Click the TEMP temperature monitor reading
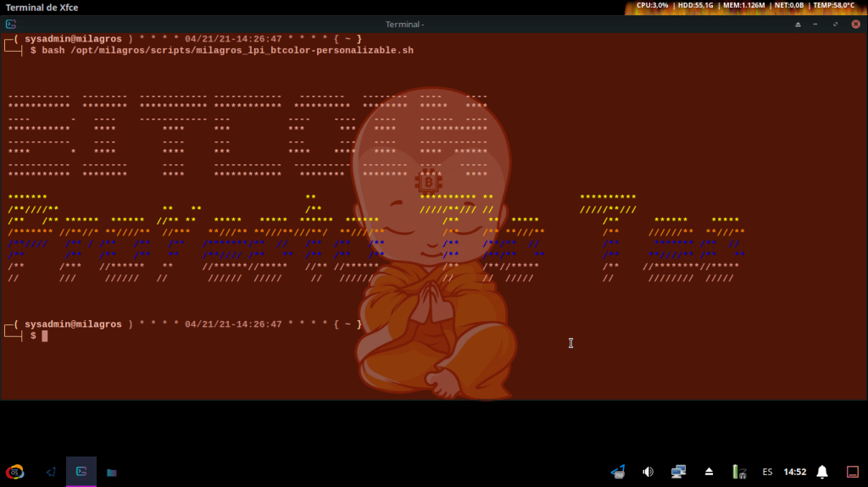This screenshot has height=487, width=868. (833, 6)
